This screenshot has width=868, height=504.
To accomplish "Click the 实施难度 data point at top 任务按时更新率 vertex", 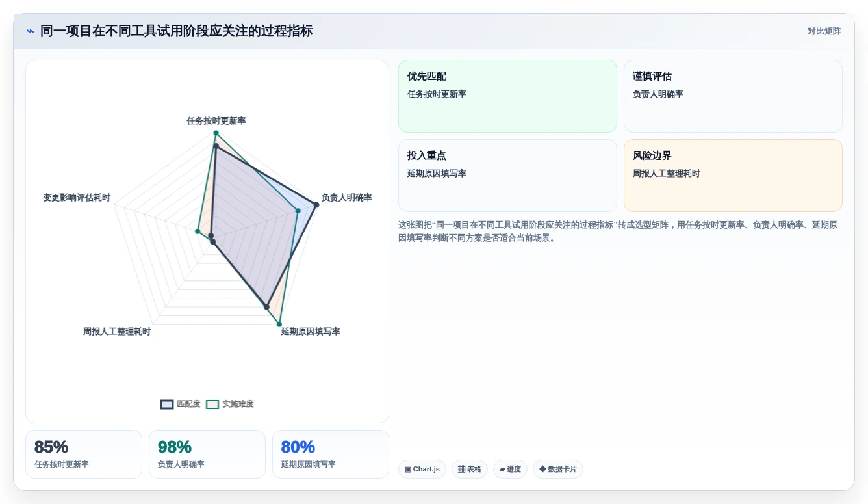I will tap(216, 133).
